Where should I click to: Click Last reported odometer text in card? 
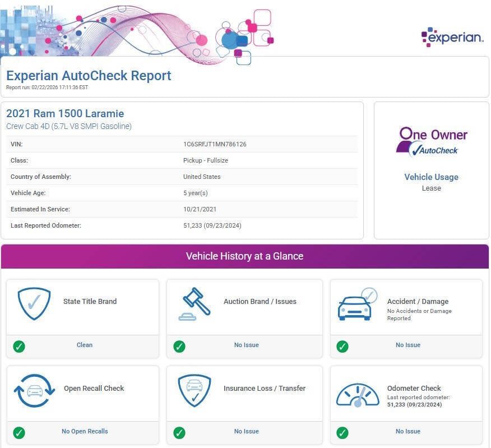pos(418,397)
